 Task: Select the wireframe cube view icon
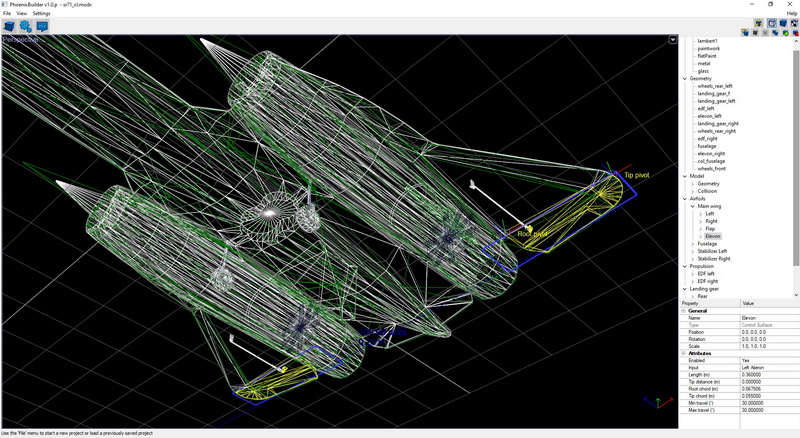click(x=772, y=22)
